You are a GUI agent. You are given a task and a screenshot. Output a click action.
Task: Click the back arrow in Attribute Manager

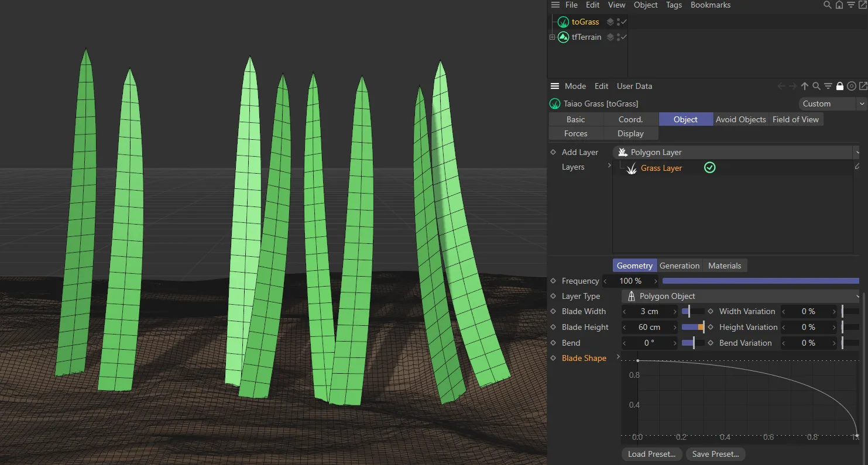(x=781, y=86)
